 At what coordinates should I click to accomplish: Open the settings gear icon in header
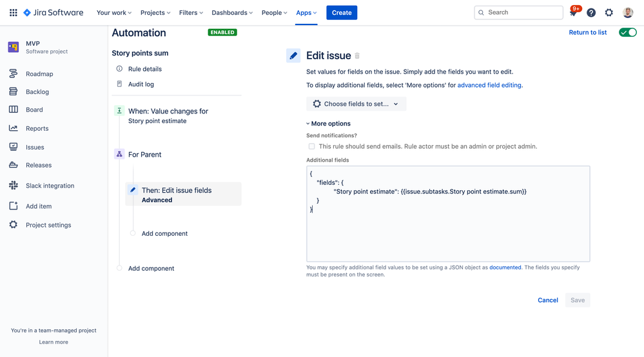609,13
